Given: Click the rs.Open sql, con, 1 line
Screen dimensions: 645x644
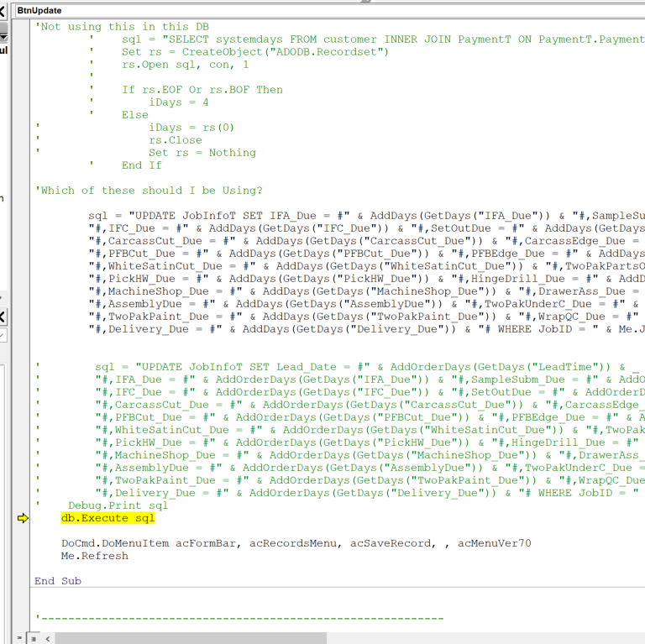Looking at the screenshot, I should tap(185, 65).
